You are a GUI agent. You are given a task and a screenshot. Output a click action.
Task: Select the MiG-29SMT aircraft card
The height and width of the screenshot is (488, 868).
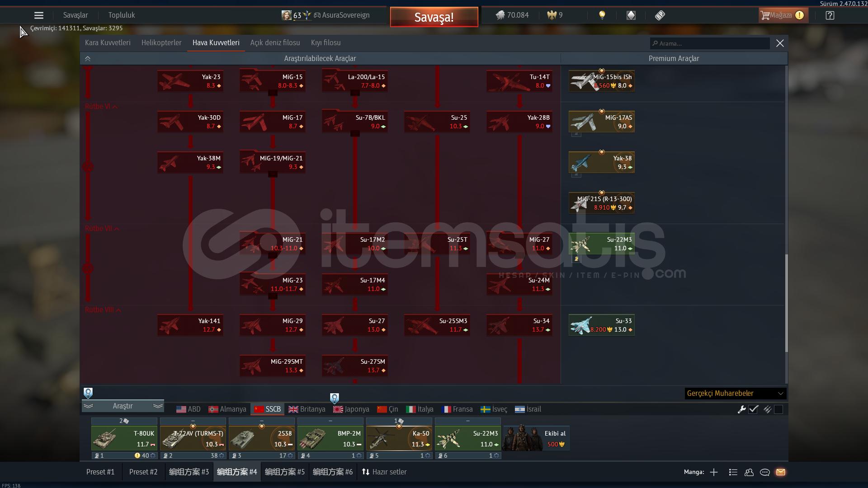tap(273, 366)
